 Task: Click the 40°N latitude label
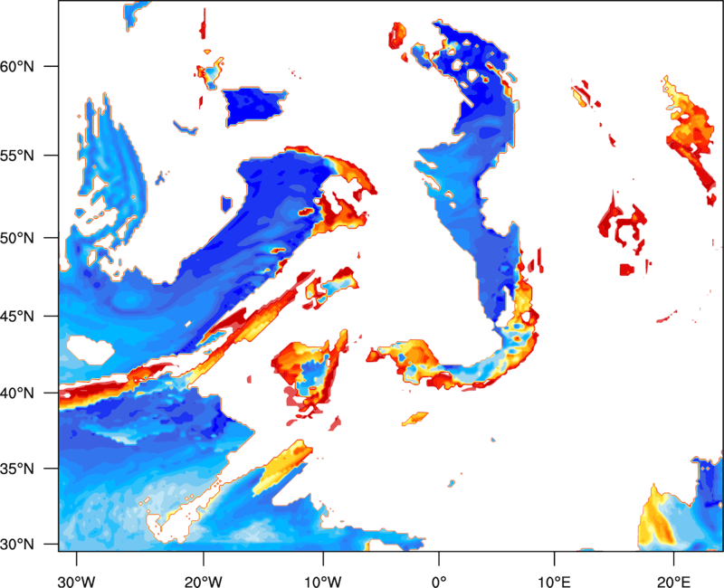pos(17,394)
